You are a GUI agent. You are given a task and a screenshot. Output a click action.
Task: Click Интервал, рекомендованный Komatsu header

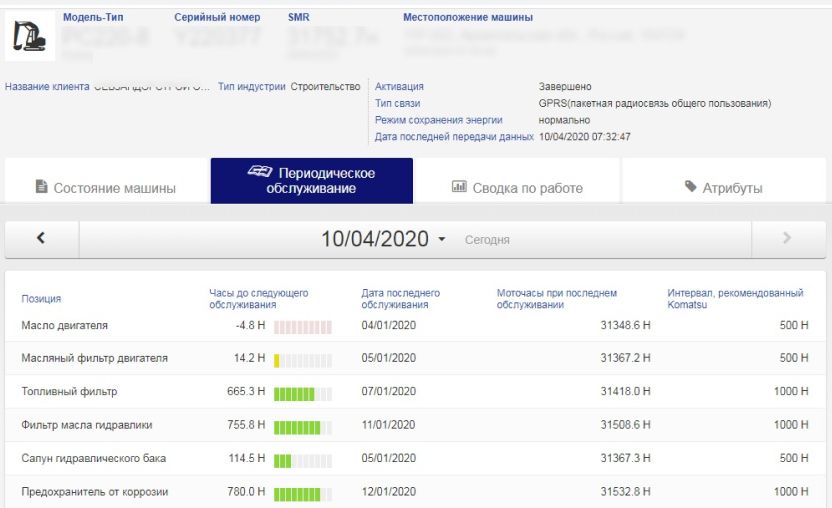point(735,299)
